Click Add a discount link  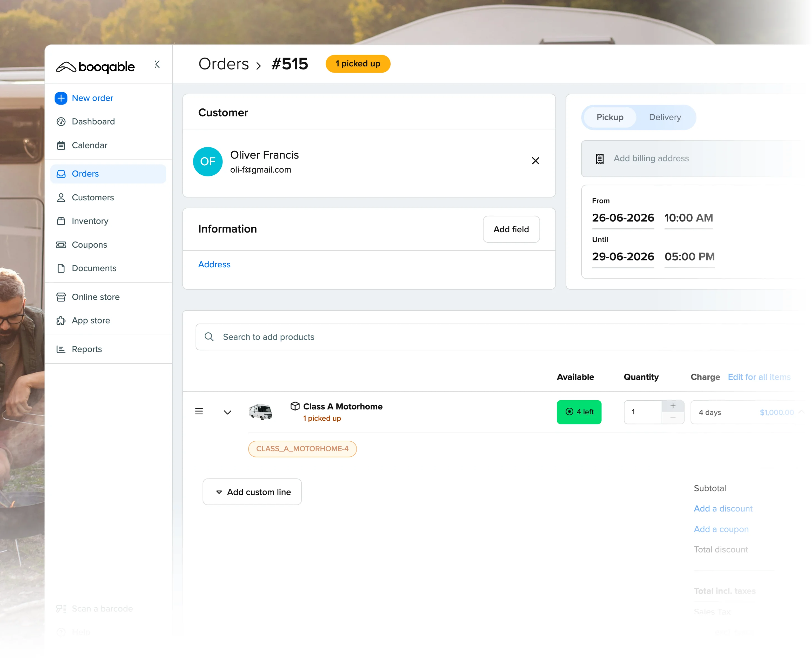click(x=723, y=509)
